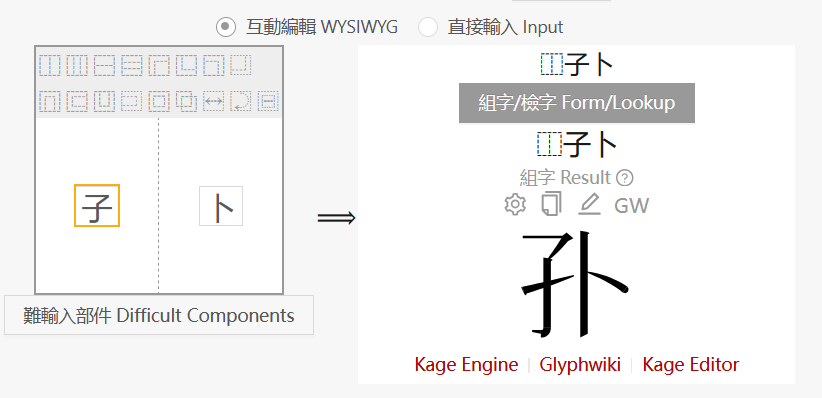The height and width of the screenshot is (398, 822).
Task: Select the surround-from-below ⿶ layout icon
Action: [104, 101]
